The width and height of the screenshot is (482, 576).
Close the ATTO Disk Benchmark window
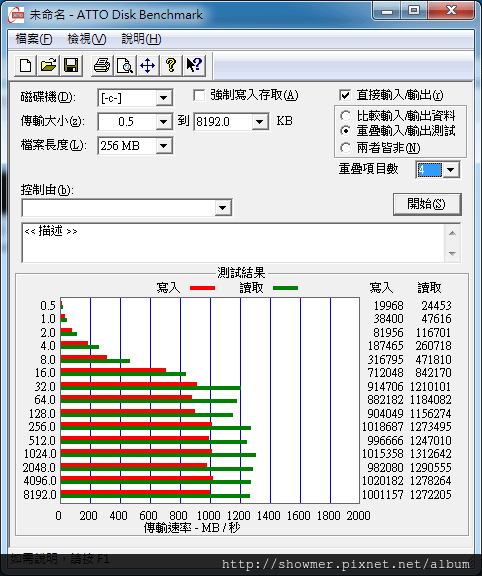(451, 11)
